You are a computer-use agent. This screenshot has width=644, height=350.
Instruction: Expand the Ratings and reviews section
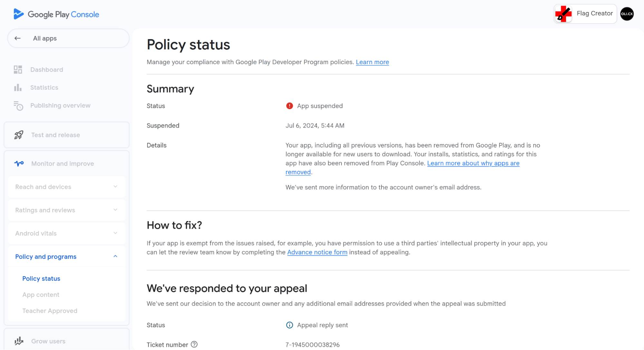coord(67,210)
